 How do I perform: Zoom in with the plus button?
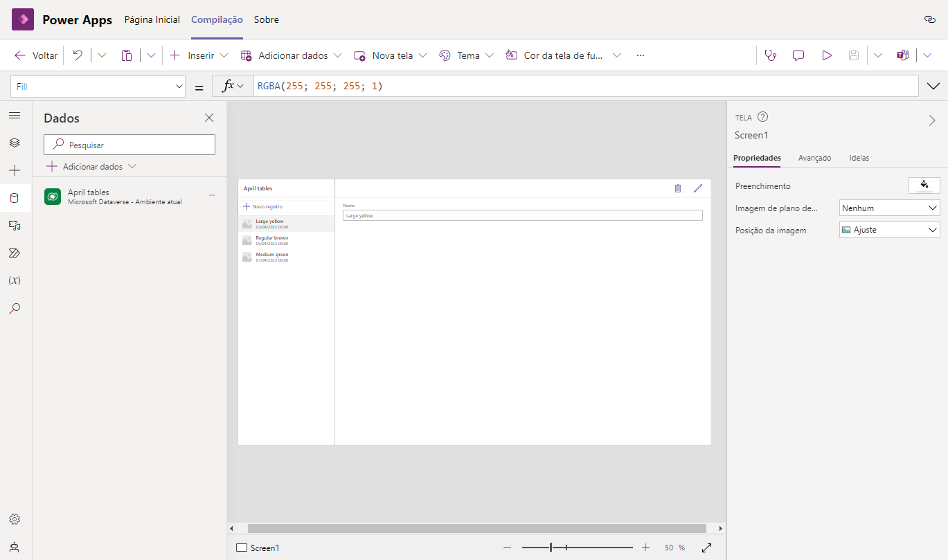(645, 548)
